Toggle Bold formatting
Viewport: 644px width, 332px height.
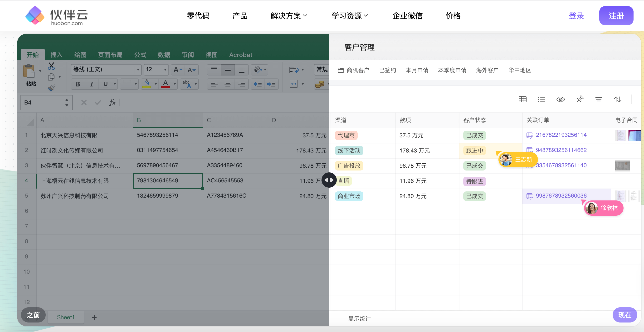click(x=78, y=84)
